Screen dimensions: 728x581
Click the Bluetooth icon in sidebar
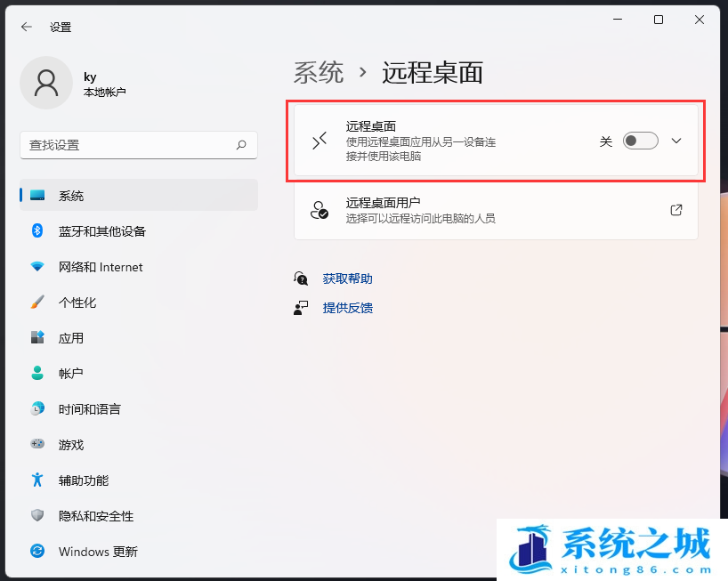coord(37,230)
